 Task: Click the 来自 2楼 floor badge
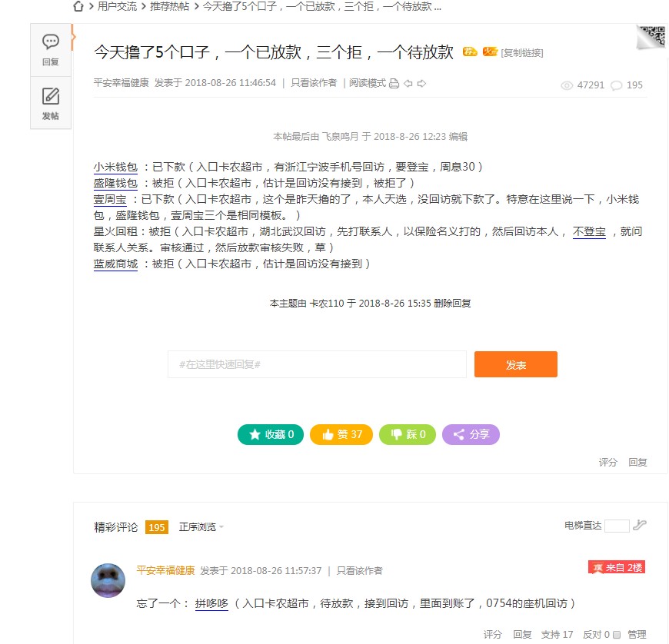click(x=617, y=568)
